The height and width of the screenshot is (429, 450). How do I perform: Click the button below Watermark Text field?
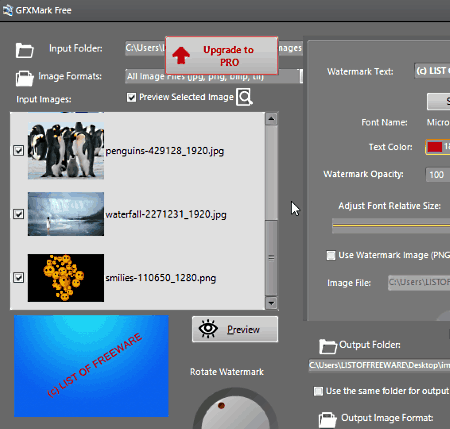pos(439,101)
